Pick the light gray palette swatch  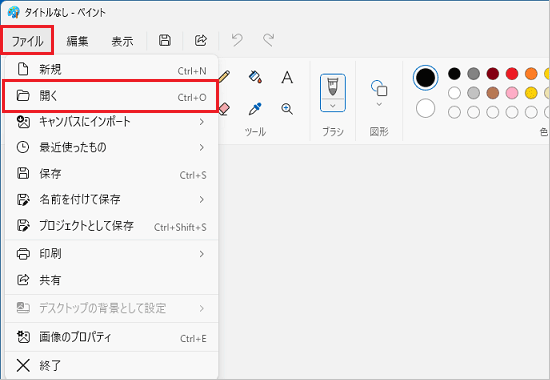tap(474, 93)
